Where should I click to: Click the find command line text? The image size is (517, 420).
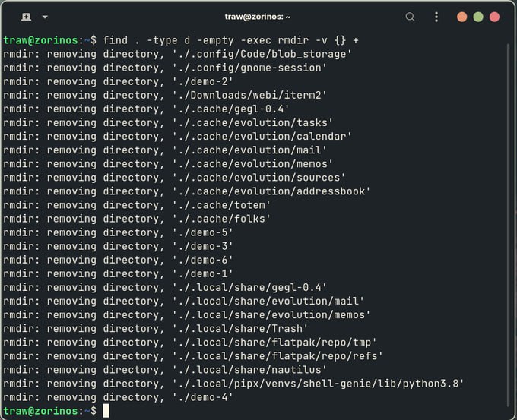pyautogui.click(x=230, y=40)
